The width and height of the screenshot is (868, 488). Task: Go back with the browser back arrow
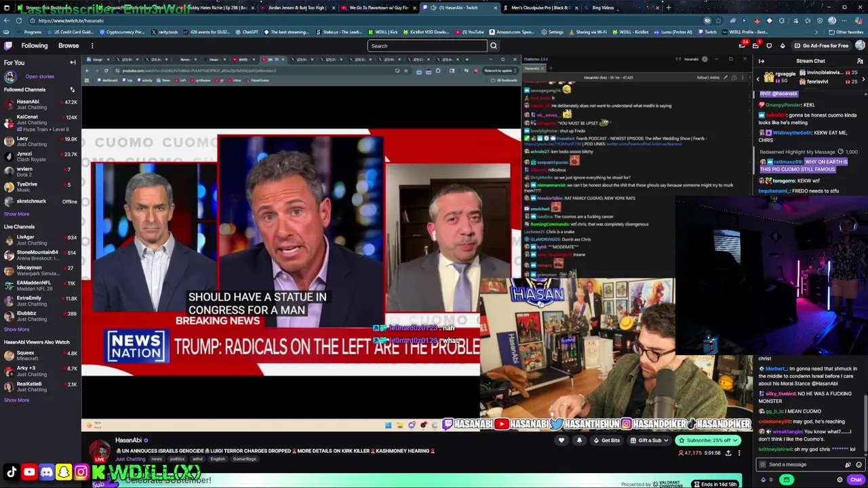tap(7, 20)
